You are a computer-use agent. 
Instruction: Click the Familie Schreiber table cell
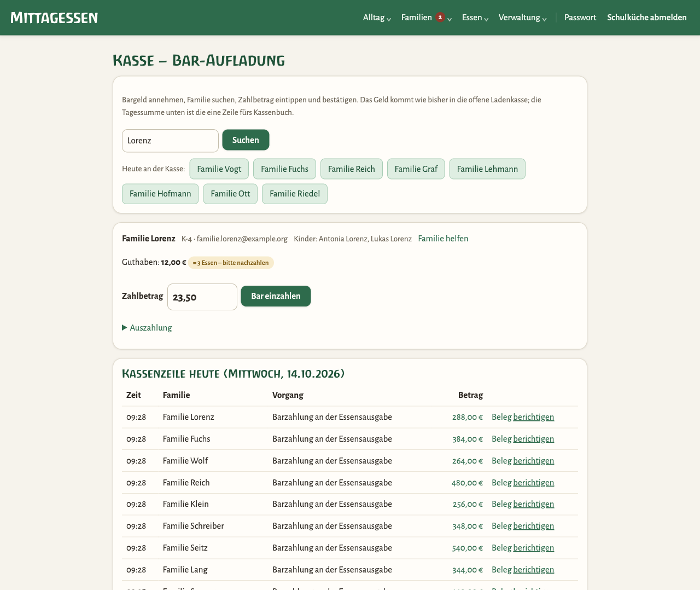(x=194, y=526)
